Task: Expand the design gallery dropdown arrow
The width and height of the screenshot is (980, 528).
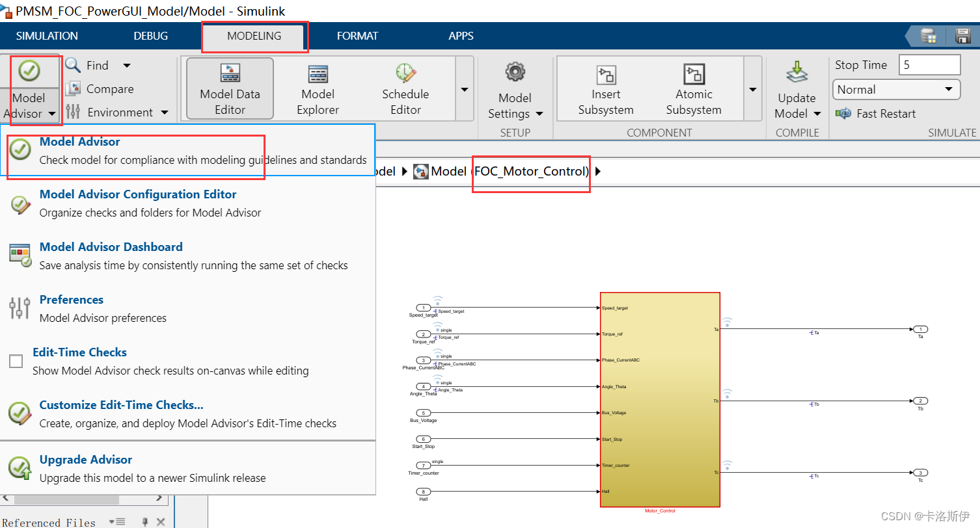Action: click(465, 89)
